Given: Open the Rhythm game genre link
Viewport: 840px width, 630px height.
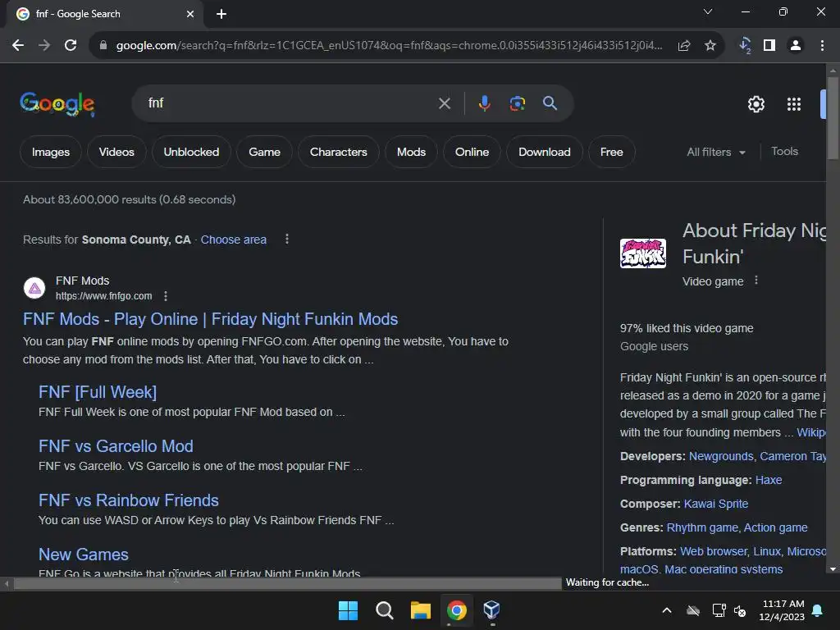Looking at the screenshot, I should click(702, 527).
